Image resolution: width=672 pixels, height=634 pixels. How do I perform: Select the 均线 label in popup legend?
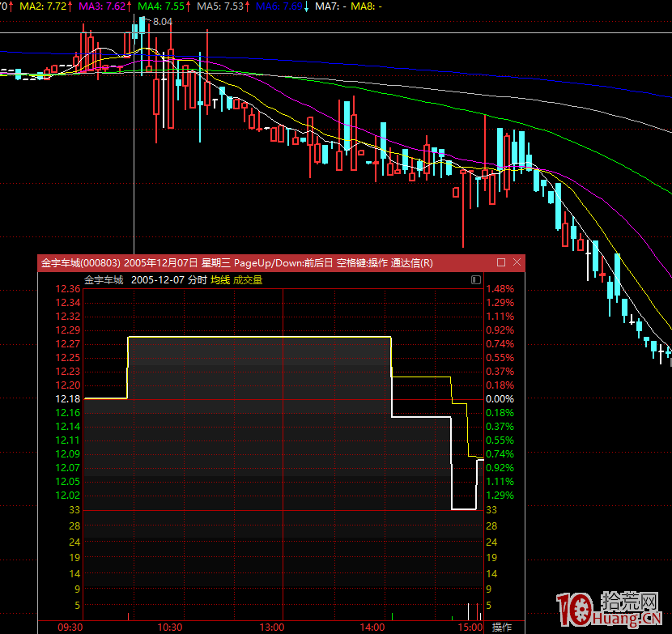(220, 280)
